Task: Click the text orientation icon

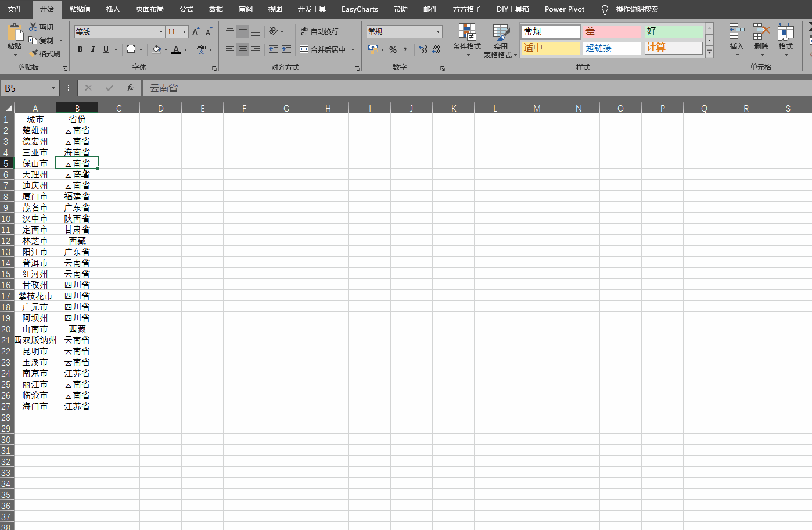Action: [274, 31]
